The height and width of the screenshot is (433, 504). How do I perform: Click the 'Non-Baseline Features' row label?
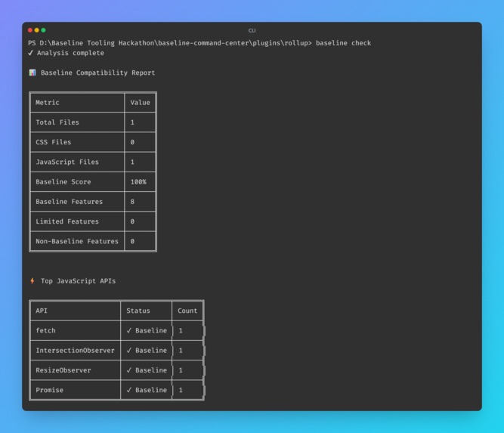77,241
